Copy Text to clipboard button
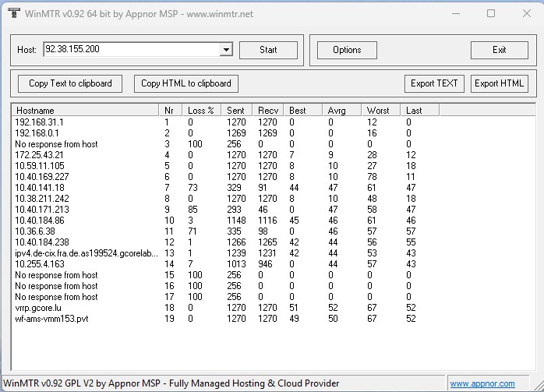Screen dimensions: 544x392 click(70, 83)
